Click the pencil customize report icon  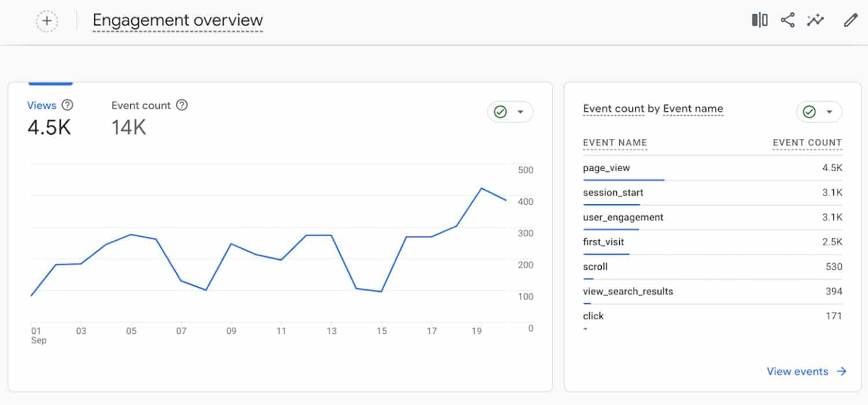point(850,20)
